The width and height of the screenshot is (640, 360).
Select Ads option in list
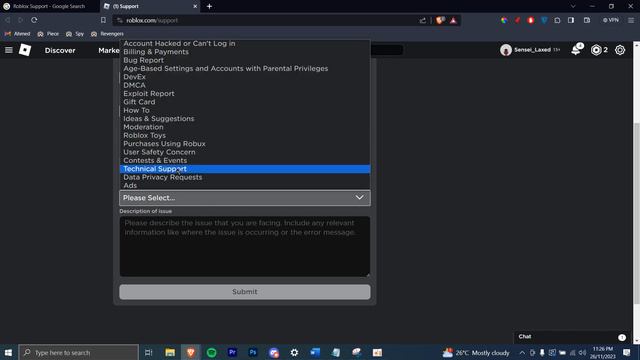pyautogui.click(x=245, y=185)
